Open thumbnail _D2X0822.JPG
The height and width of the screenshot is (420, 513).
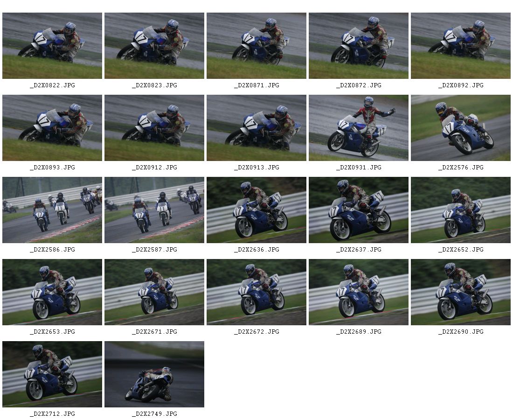52,46
